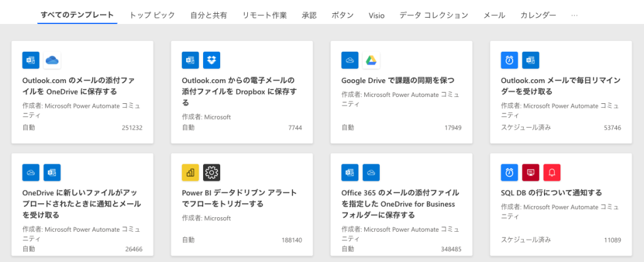Click usage count 348485

tap(452, 249)
